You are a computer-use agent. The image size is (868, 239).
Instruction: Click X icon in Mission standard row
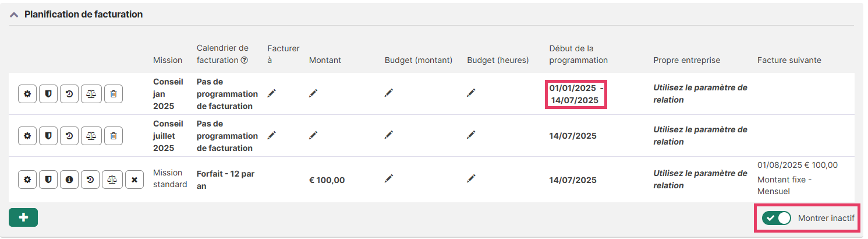pyautogui.click(x=134, y=180)
